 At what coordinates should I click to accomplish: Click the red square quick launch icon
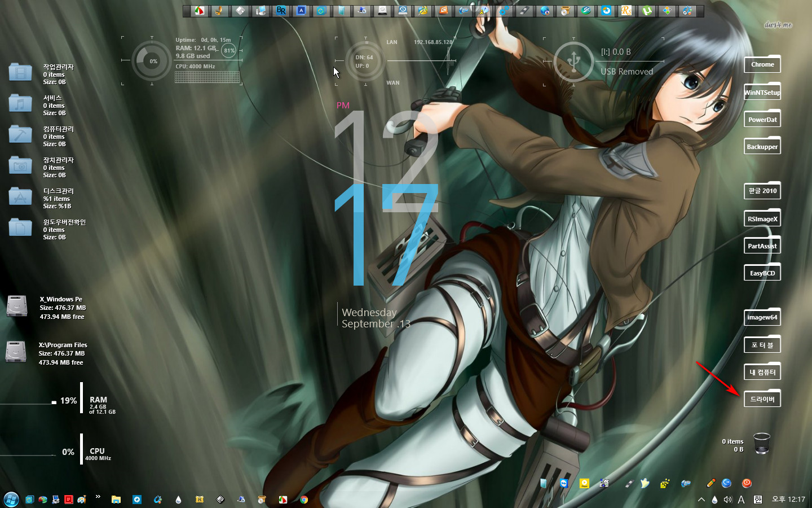click(69, 500)
